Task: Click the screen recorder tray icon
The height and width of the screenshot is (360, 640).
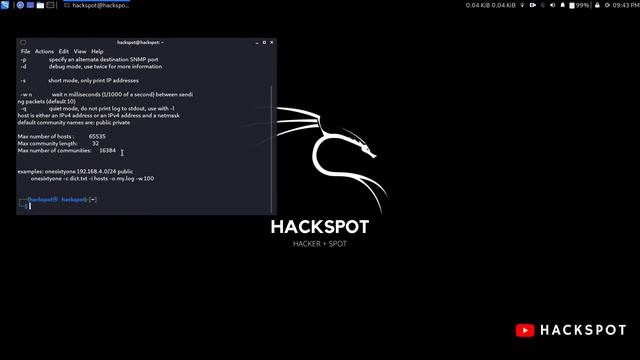Action: 533,5
